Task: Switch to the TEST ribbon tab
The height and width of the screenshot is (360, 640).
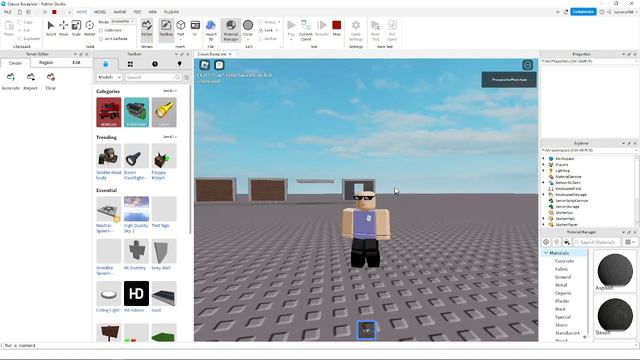Action: [x=138, y=12]
